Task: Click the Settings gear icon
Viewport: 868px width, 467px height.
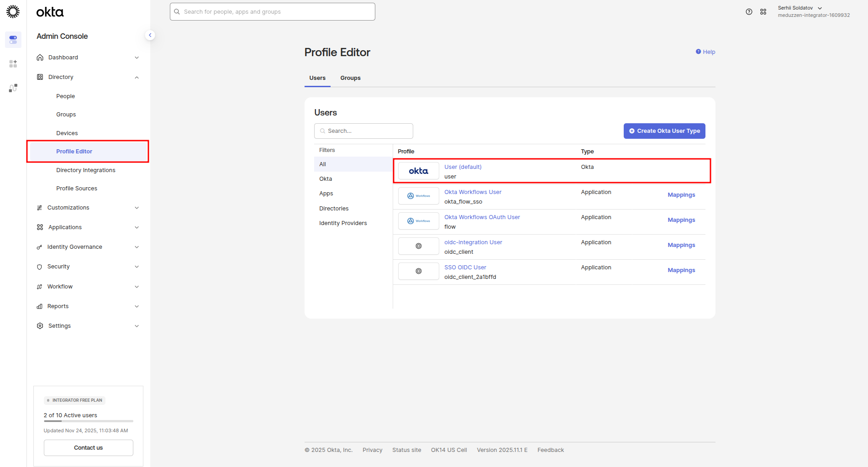Action: click(x=40, y=326)
